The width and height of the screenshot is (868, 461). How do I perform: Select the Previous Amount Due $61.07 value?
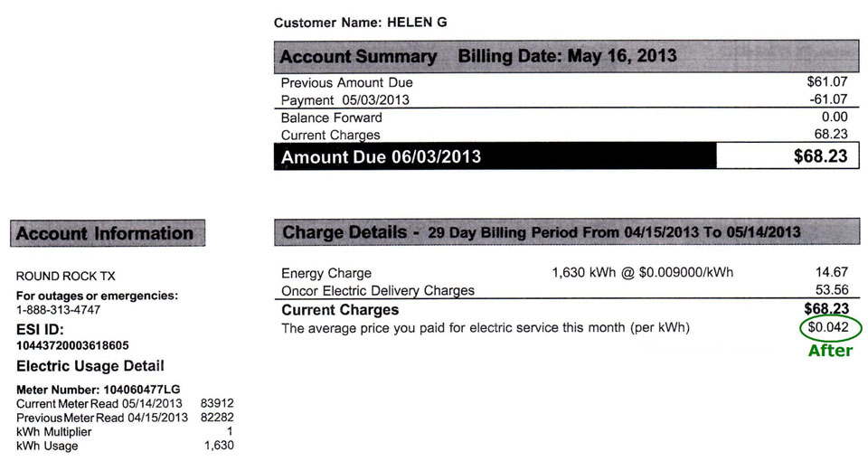[827, 82]
